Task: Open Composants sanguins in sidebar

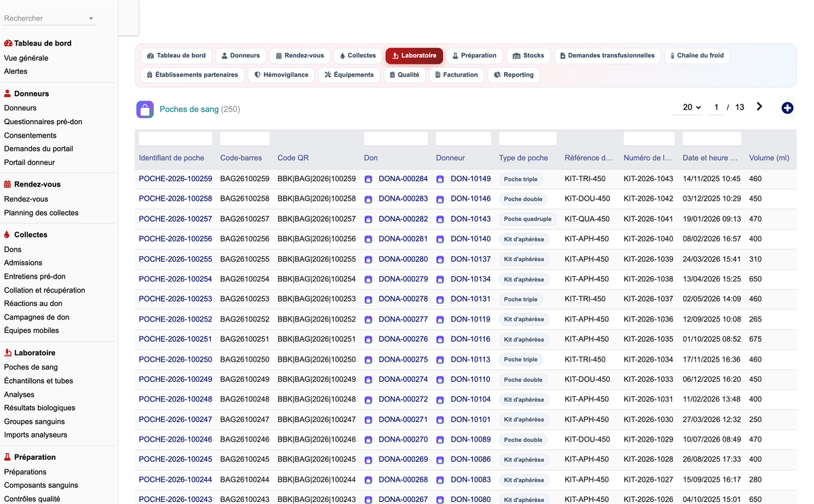Action: 41,485
